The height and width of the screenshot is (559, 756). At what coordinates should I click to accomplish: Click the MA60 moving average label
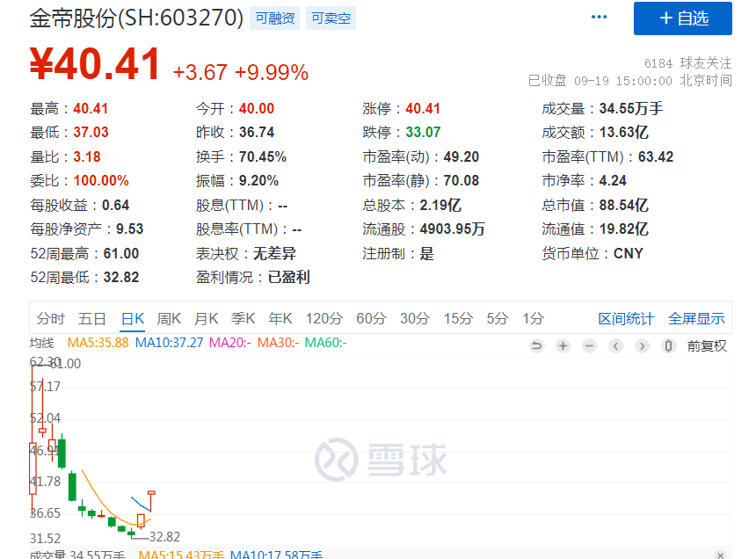click(326, 343)
